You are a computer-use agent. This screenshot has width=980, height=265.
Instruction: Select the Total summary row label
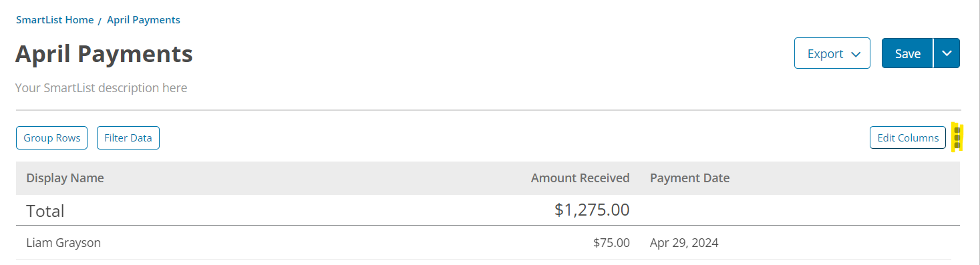point(45,211)
